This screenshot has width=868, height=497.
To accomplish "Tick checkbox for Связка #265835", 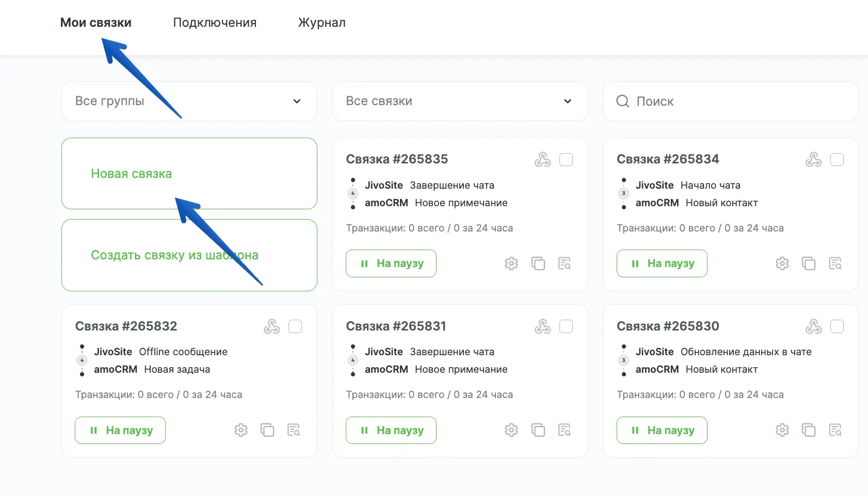I will (x=566, y=160).
